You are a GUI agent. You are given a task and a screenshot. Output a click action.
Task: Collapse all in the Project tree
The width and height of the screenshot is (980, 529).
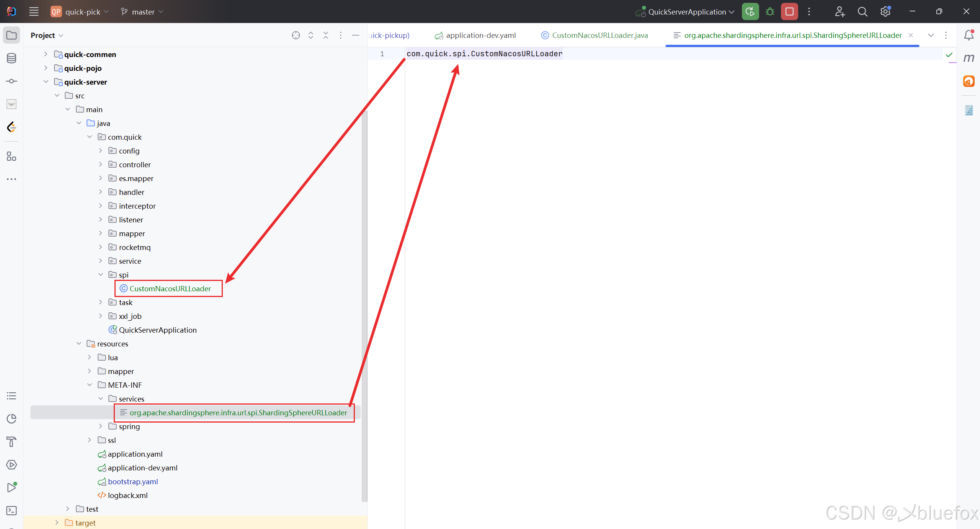326,35
